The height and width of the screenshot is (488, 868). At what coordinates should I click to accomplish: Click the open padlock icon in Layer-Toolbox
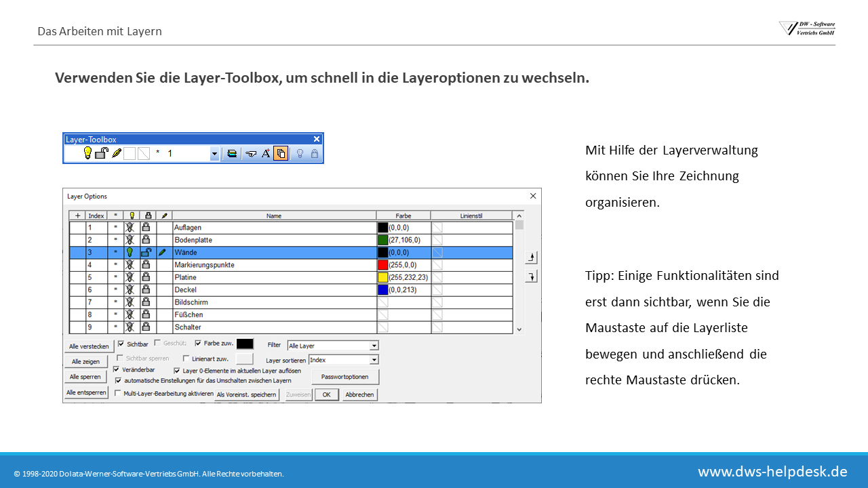(x=102, y=153)
